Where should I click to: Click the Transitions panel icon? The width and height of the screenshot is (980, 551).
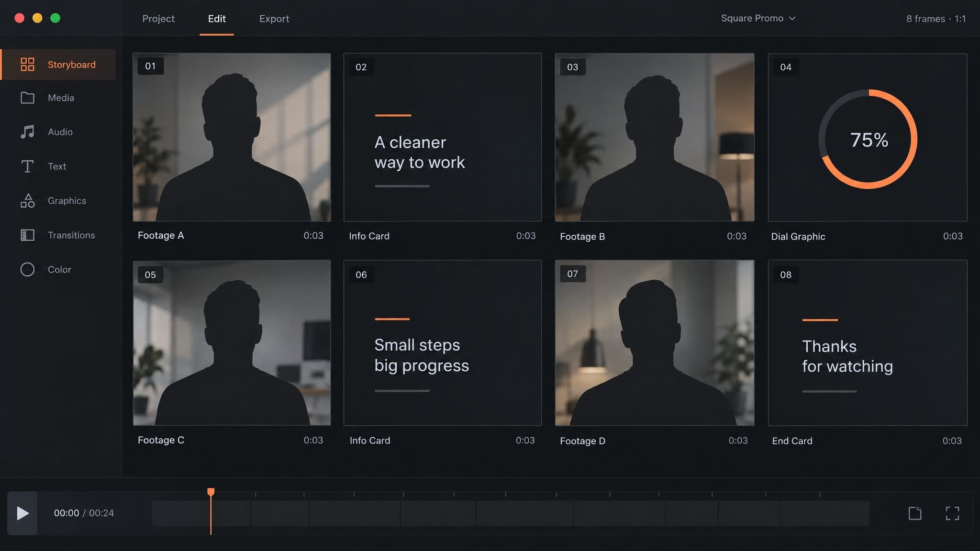tap(27, 235)
